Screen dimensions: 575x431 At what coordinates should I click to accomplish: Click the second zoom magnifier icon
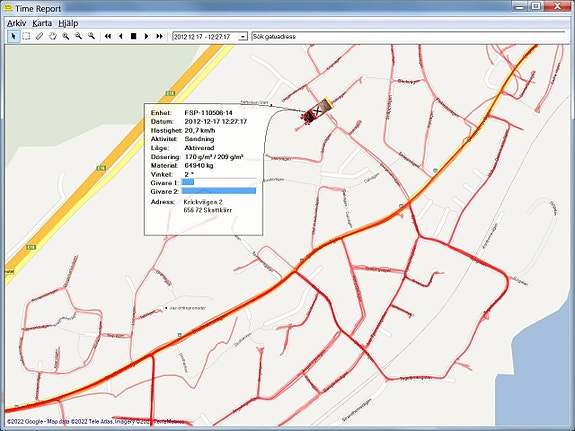pyautogui.click(x=78, y=36)
